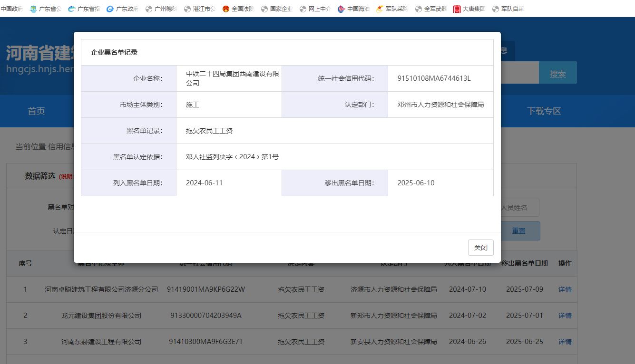Open 详情 for 河南东赫建设工程有限公司

[x=565, y=342]
